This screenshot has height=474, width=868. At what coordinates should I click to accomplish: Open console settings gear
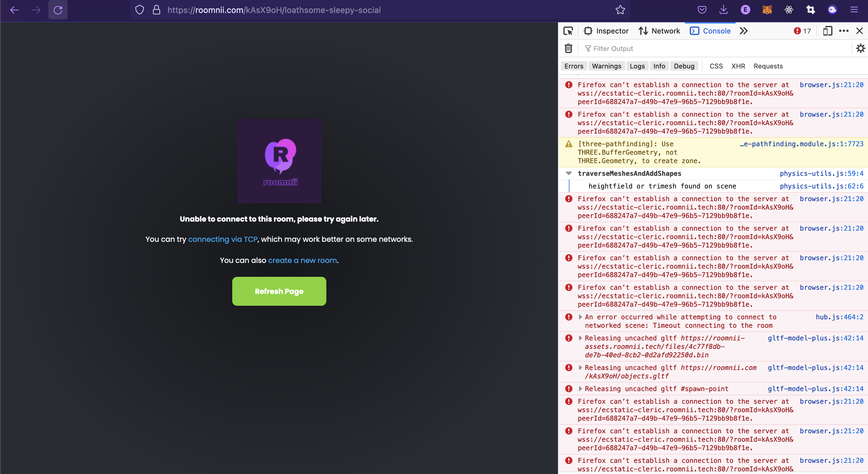click(x=860, y=49)
